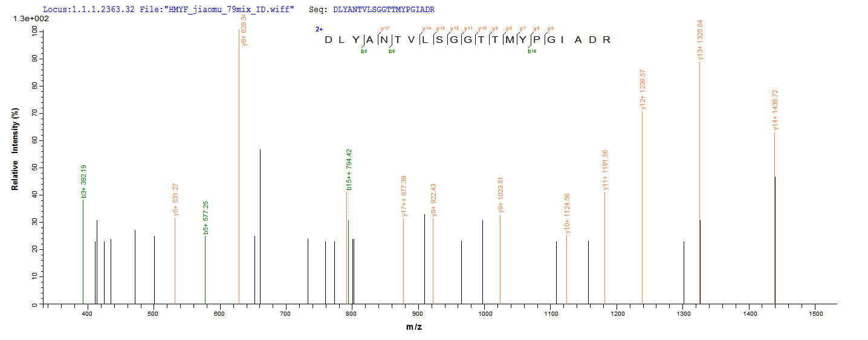Click the Locus:1.1.1.2363.32 header text
This screenshot has width=868, height=340.
[88, 10]
